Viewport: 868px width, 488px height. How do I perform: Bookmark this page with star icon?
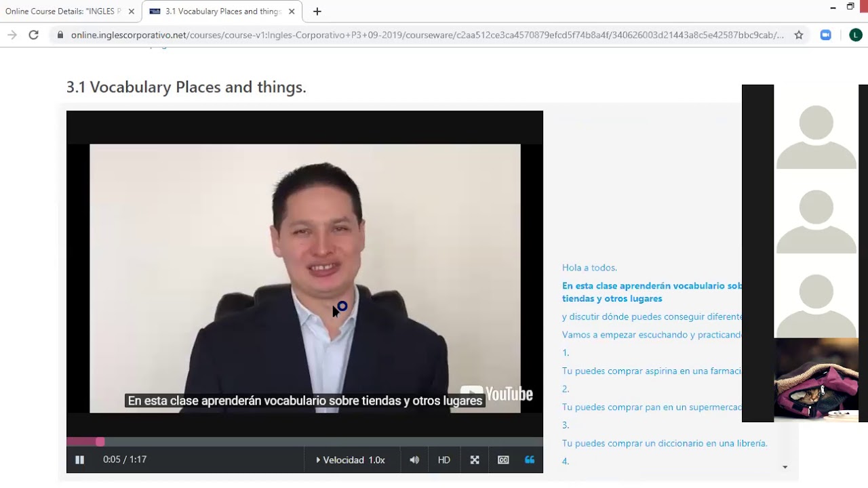click(x=799, y=35)
